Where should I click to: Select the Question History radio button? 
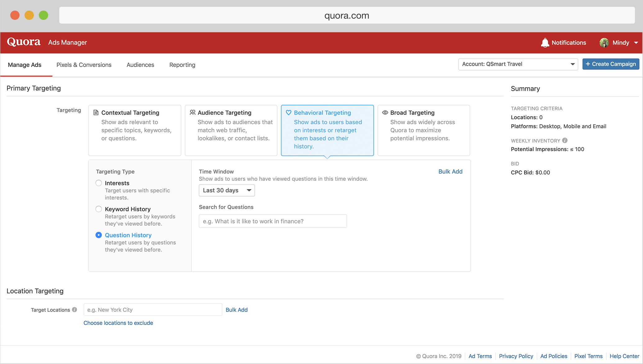click(x=99, y=235)
